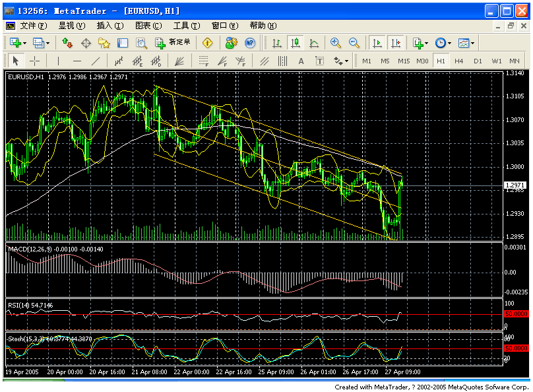Switch chart to line chart style
Image resolution: width=533 pixels, height=392 pixels.
click(314, 43)
